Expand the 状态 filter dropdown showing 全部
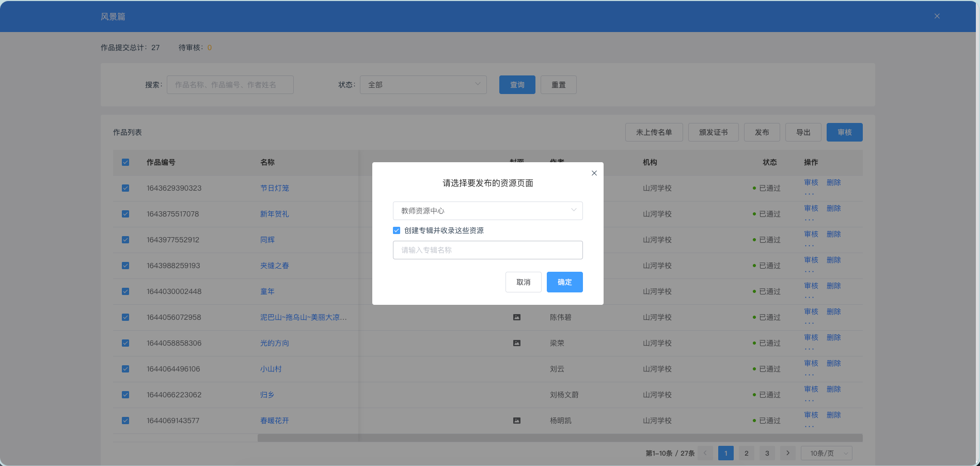The width and height of the screenshot is (980, 466). click(423, 85)
